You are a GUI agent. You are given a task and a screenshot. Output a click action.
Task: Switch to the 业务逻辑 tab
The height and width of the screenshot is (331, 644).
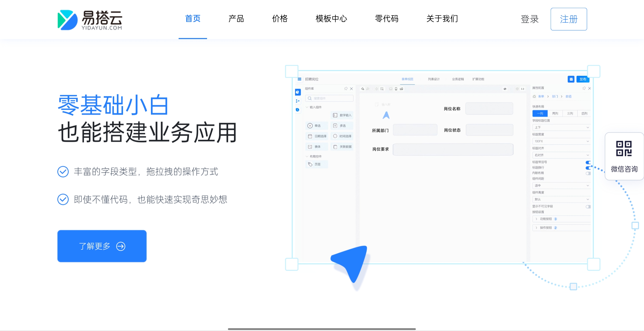tap(458, 79)
